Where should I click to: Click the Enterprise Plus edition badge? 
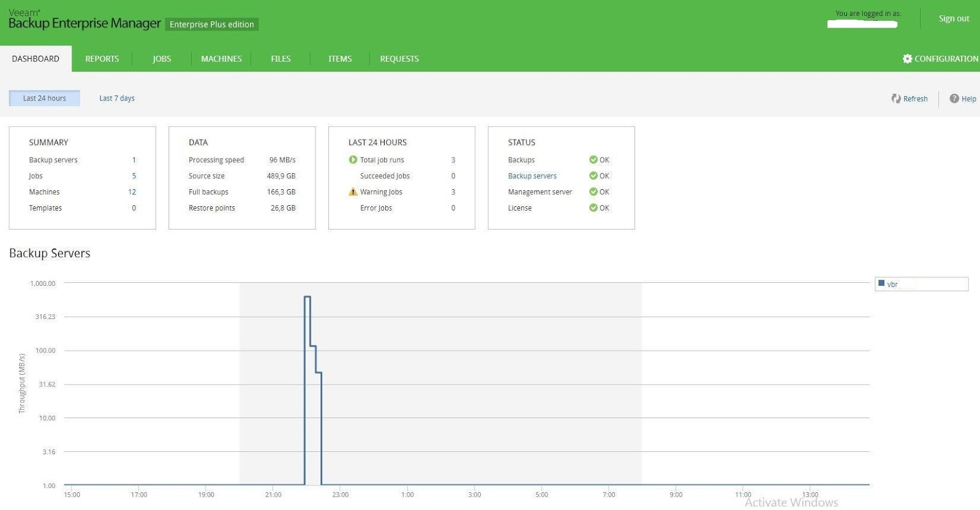(x=212, y=24)
